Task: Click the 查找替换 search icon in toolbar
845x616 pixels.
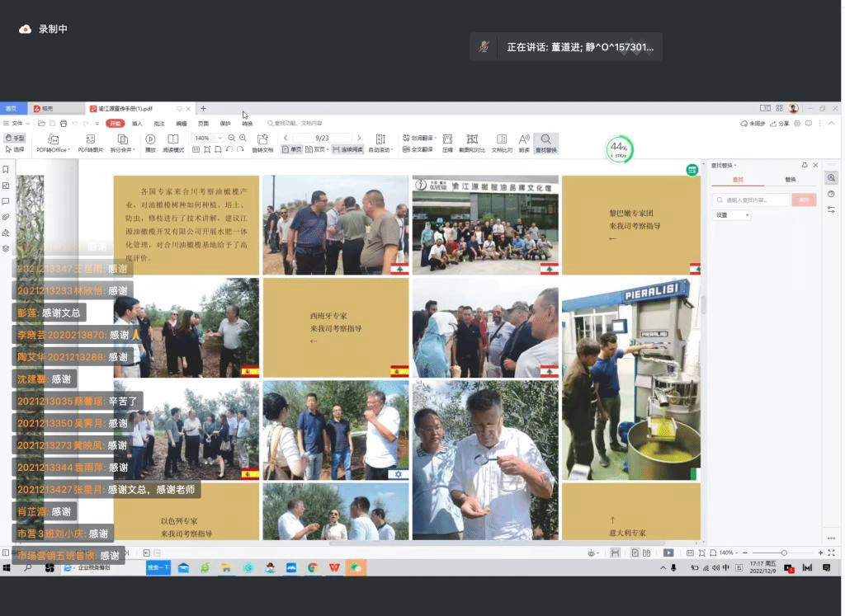Action: pyautogui.click(x=545, y=139)
